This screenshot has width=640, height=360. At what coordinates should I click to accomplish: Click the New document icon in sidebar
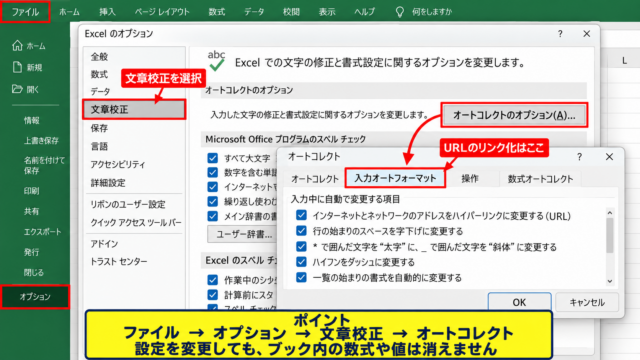tap(17, 67)
